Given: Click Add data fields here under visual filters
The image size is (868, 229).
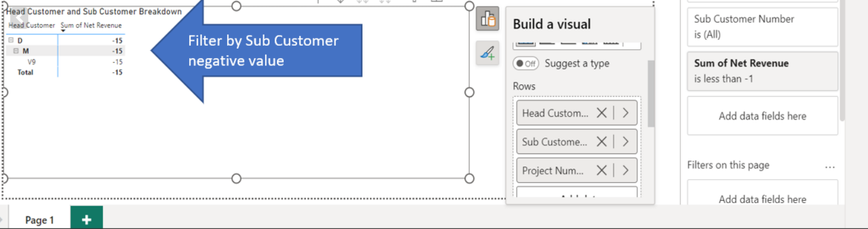Looking at the screenshot, I should (x=763, y=116).
